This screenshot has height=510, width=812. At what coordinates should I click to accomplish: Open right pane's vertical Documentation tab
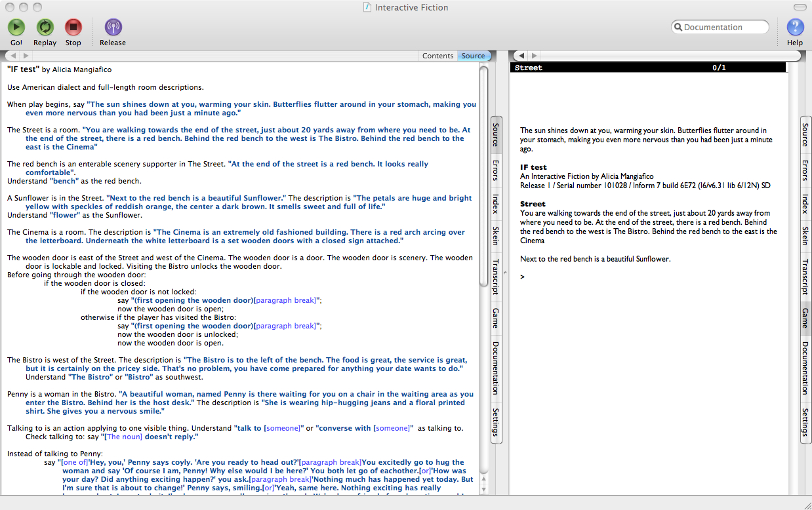(x=805, y=367)
